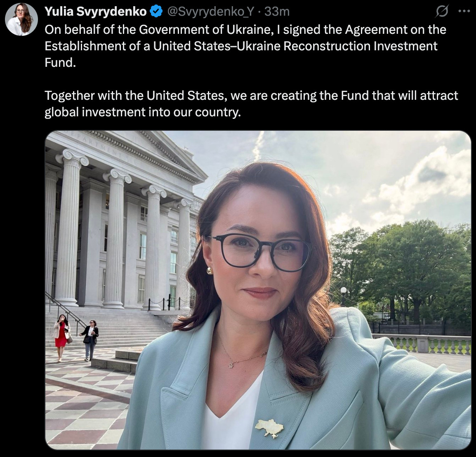
Task: Click the woman in the black jacket walking
Action: pos(90,340)
